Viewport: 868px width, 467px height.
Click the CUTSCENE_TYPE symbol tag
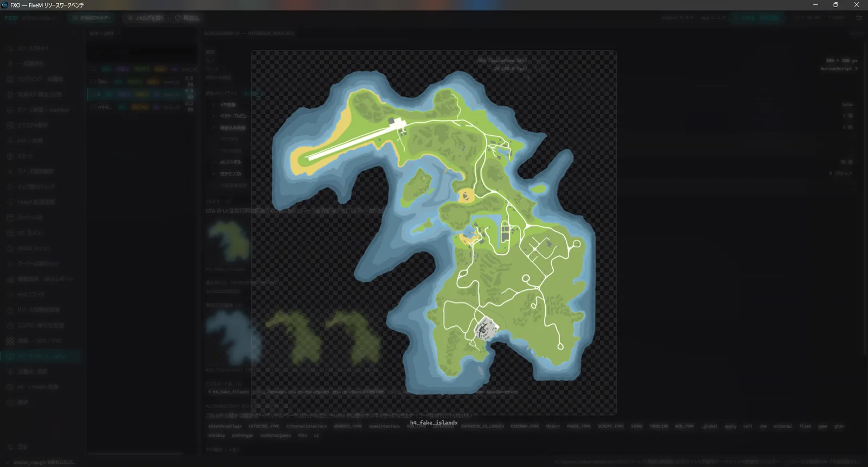tap(264, 426)
